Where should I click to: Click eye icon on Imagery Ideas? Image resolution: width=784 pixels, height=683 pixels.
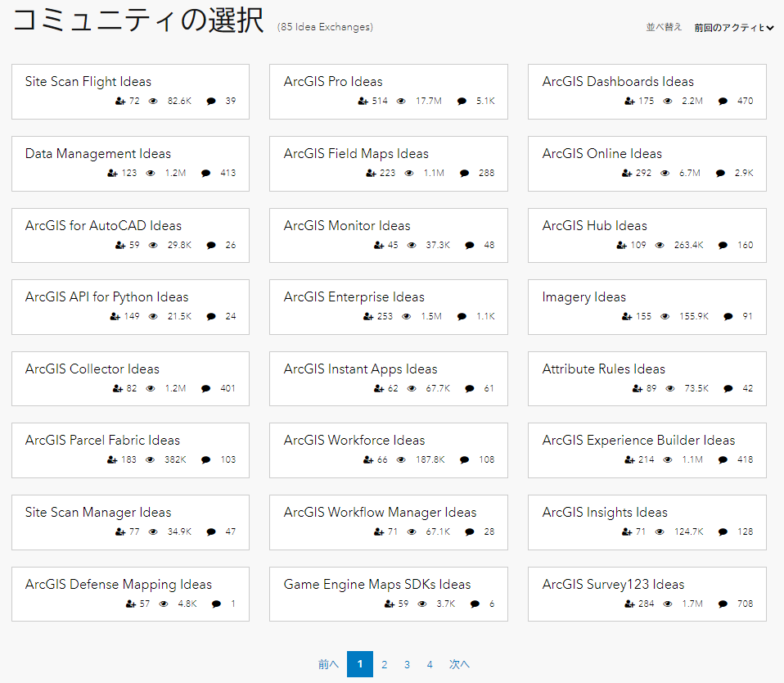pos(665,316)
